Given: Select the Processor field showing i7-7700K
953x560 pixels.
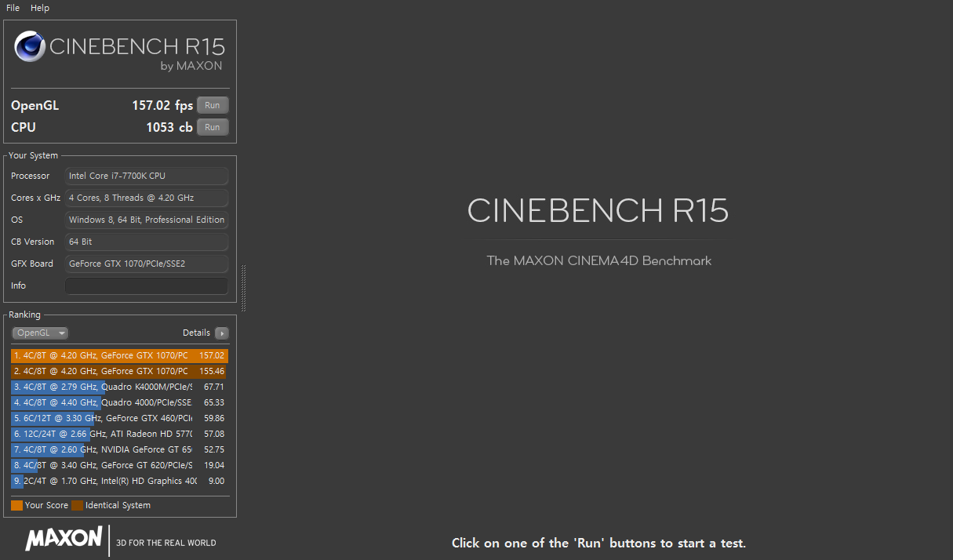Looking at the screenshot, I should (147, 176).
